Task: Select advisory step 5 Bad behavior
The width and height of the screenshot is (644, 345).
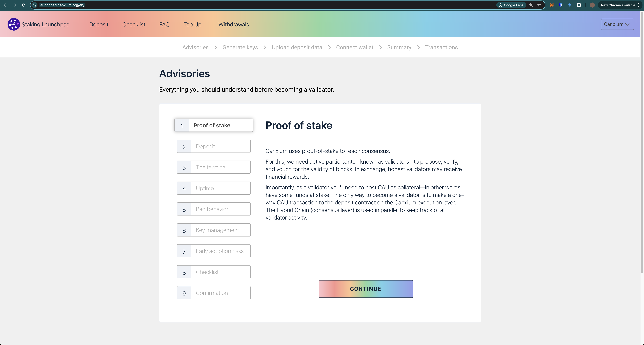Action: pyautogui.click(x=213, y=209)
